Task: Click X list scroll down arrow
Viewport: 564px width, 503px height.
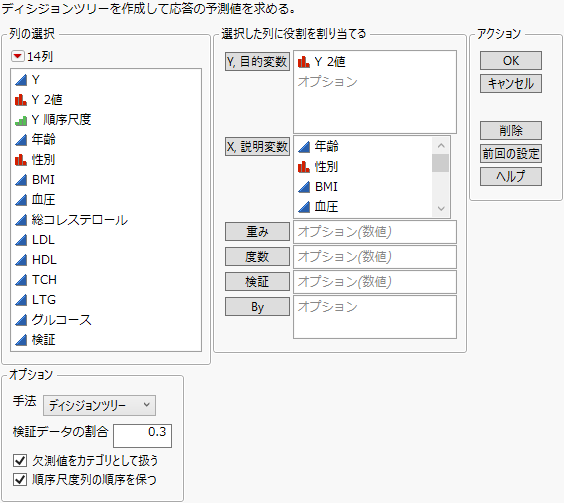Action: 441,208
